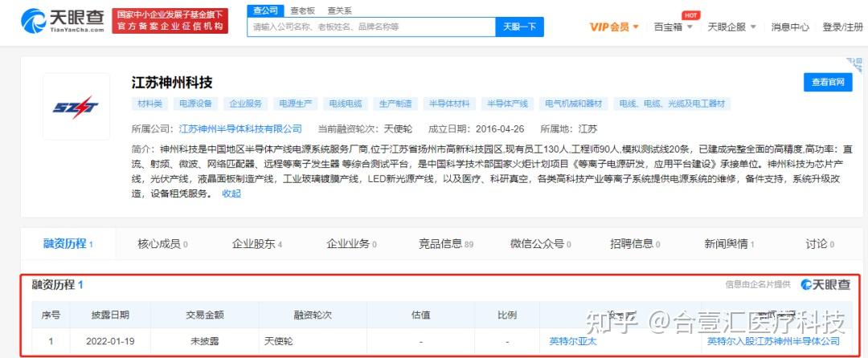Click the 天眼一下 search button
Screen dimensions: 868x358
click(x=519, y=26)
